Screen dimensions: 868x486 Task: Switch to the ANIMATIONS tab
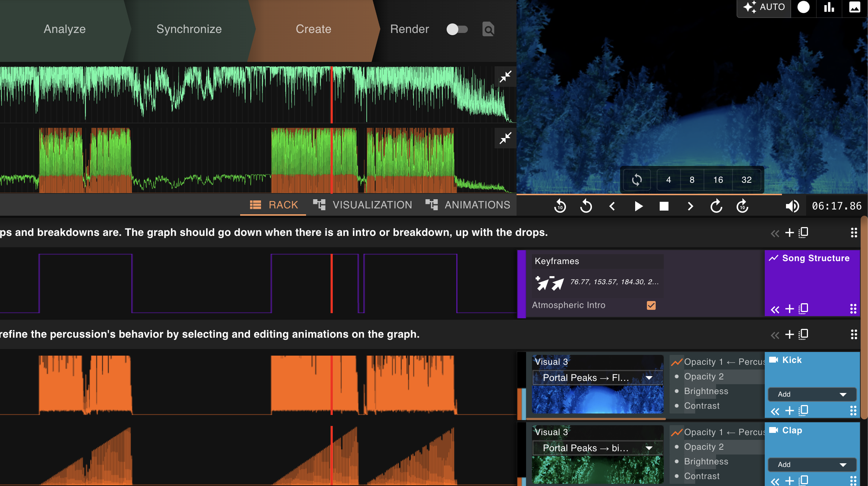tap(468, 205)
